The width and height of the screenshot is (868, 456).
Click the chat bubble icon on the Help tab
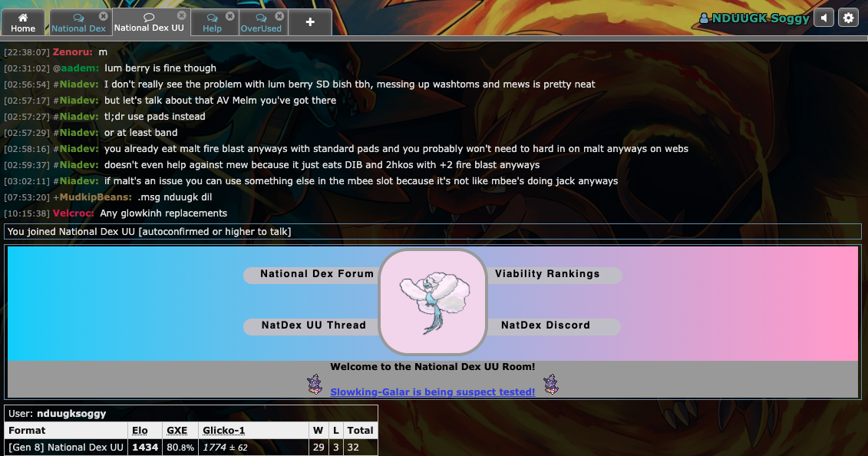[212, 18]
